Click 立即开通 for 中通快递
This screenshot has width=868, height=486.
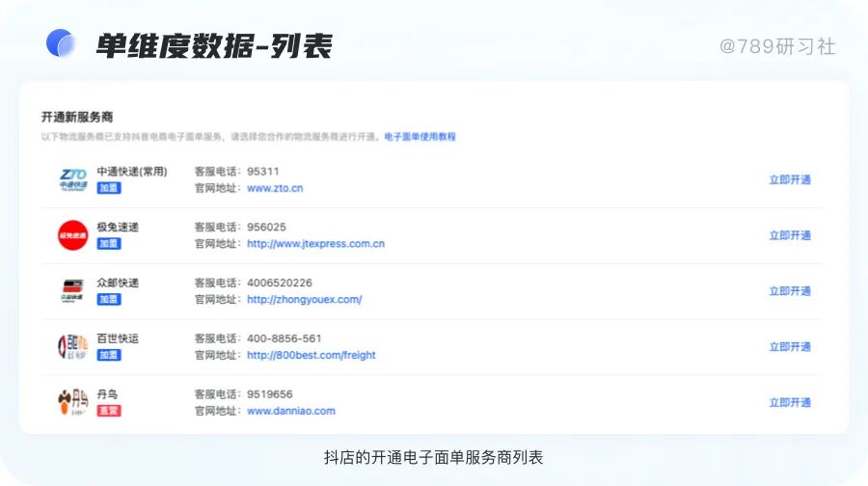(789, 180)
